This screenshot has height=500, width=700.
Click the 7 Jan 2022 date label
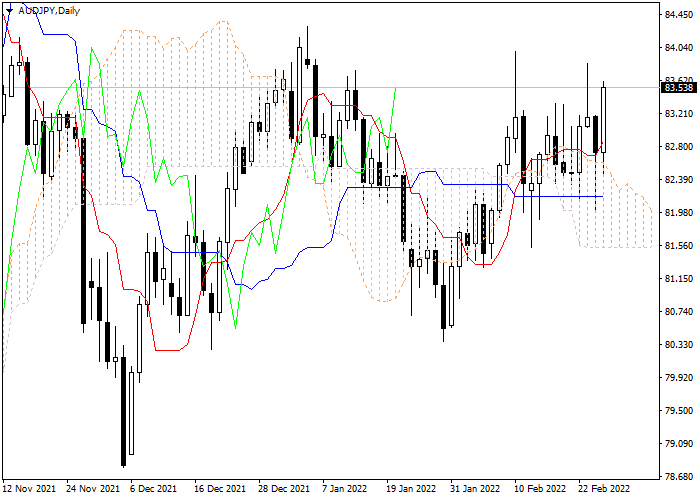(345, 488)
